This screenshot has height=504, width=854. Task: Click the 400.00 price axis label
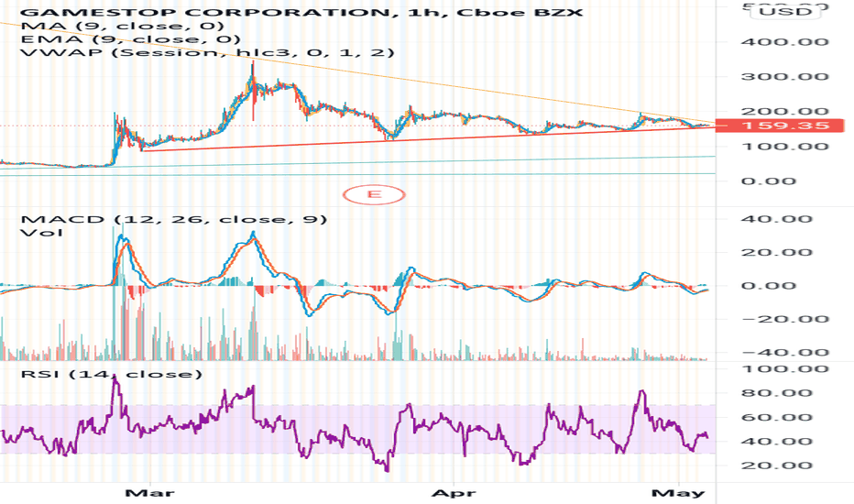click(785, 42)
